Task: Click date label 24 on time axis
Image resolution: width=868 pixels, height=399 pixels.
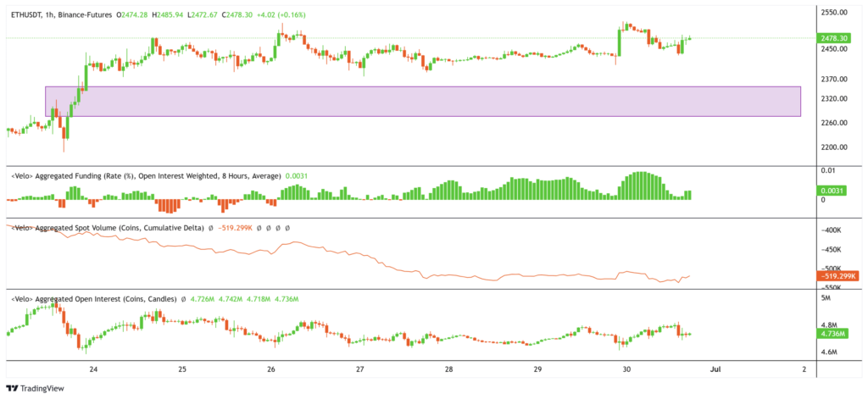Action: [93, 369]
